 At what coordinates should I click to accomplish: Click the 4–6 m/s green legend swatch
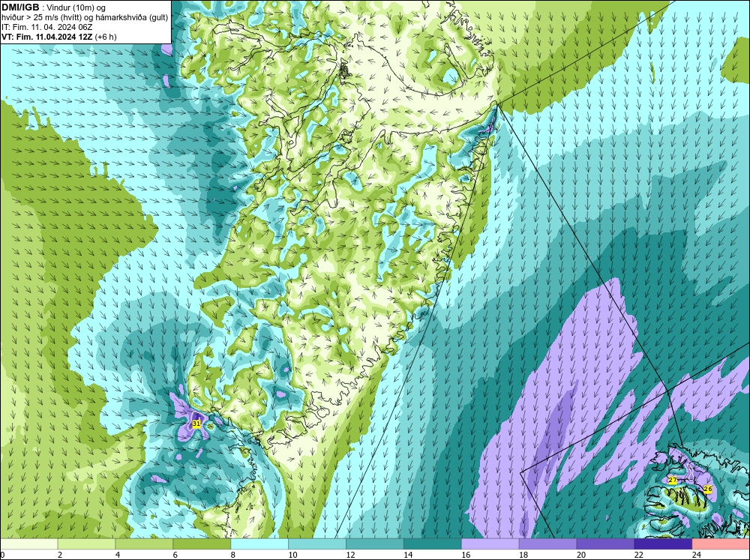pyautogui.click(x=144, y=544)
